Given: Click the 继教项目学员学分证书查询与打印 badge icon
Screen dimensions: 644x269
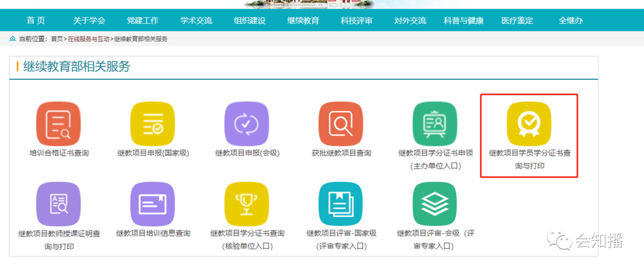Looking at the screenshot, I should pyautogui.click(x=529, y=123).
